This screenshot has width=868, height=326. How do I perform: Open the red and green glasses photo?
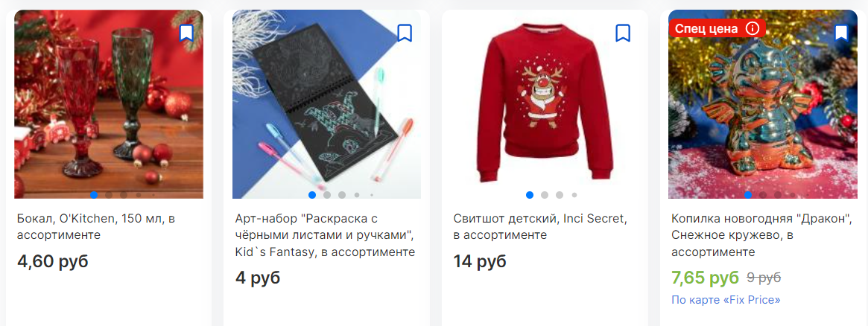pos(109,104)
